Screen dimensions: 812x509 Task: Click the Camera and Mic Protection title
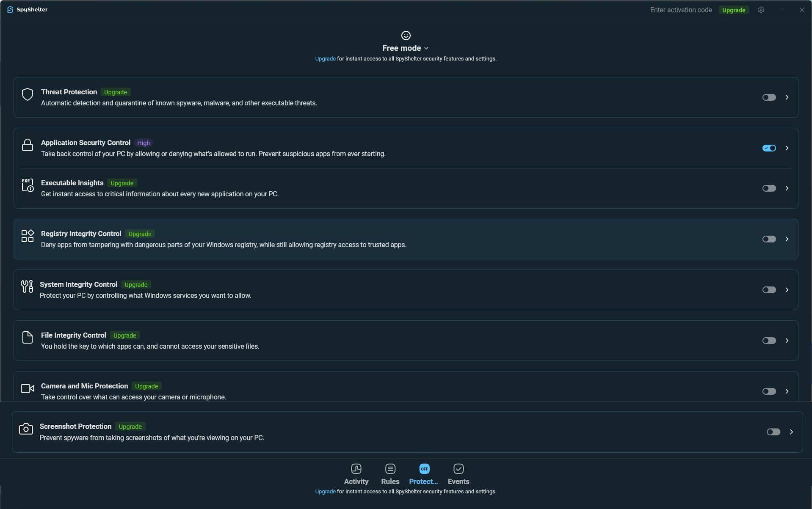(84, 386)
